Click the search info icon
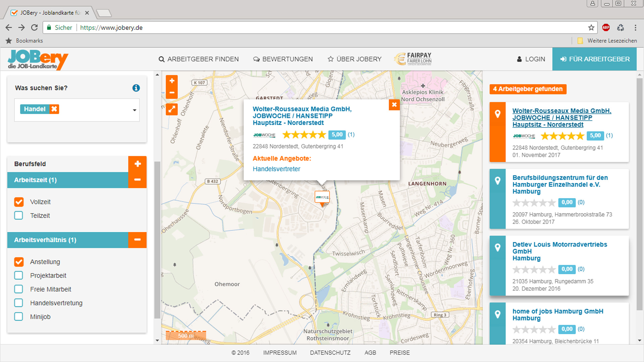Viewport: 644px width, 362px height. coord(136,88)
